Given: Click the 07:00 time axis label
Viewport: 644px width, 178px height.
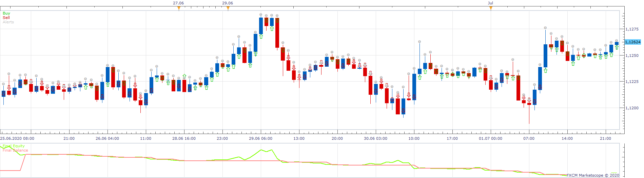Looking at the screenshot, I should [x=529, y=138].
